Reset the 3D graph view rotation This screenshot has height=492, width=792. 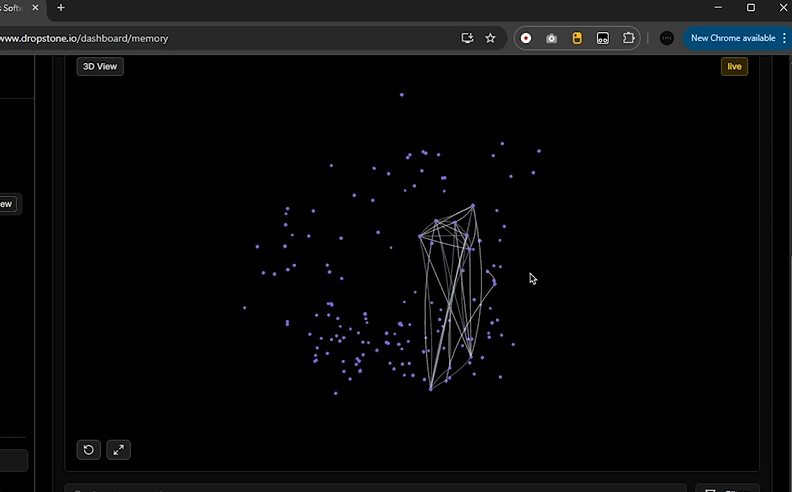tap(88, 450)
